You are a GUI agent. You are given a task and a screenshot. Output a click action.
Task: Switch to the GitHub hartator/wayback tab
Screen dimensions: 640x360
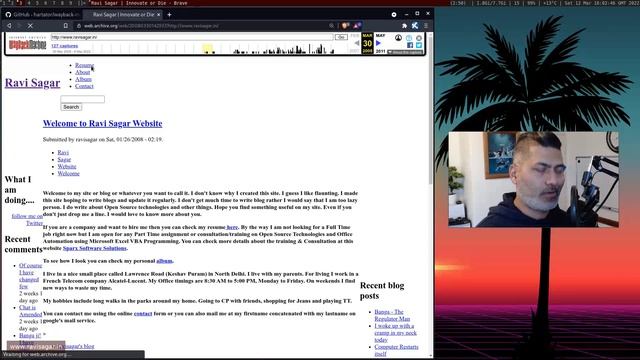pyautogui.click(x=42, y=15)
